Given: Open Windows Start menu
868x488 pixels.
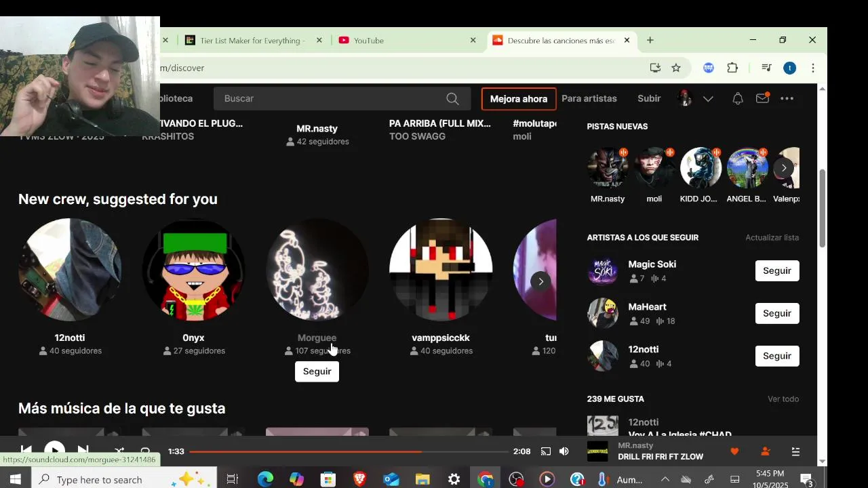Looking at the screenshot, I should click(15, 479).
